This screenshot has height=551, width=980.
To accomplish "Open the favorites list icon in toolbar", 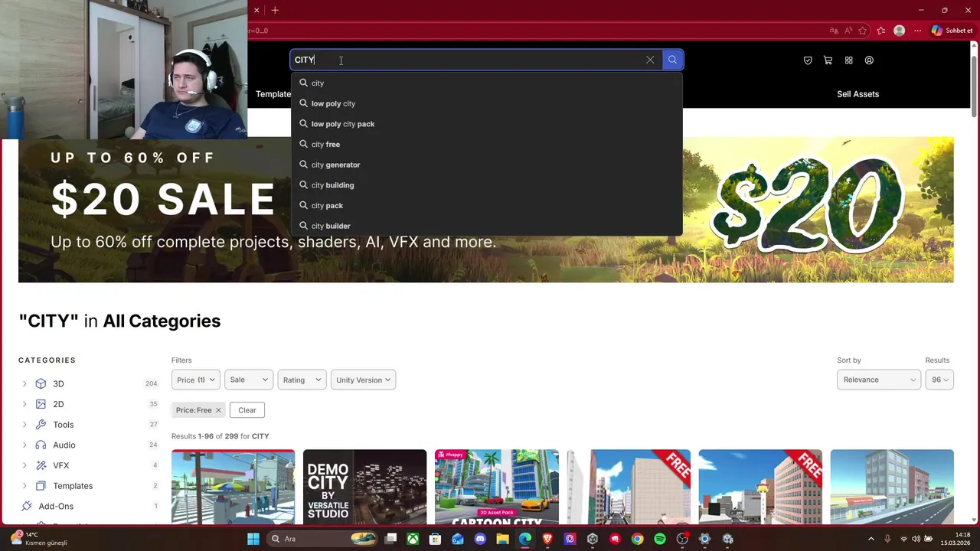I will tap(881, 31).
